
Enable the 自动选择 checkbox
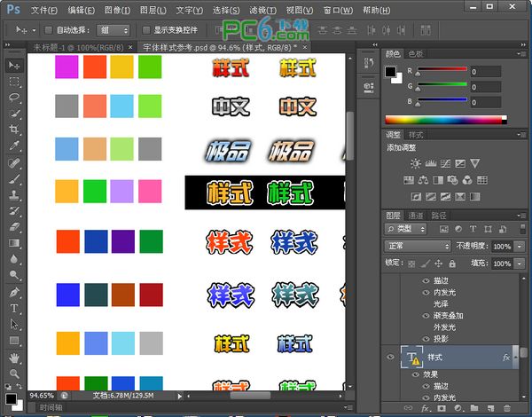point(47,29)
